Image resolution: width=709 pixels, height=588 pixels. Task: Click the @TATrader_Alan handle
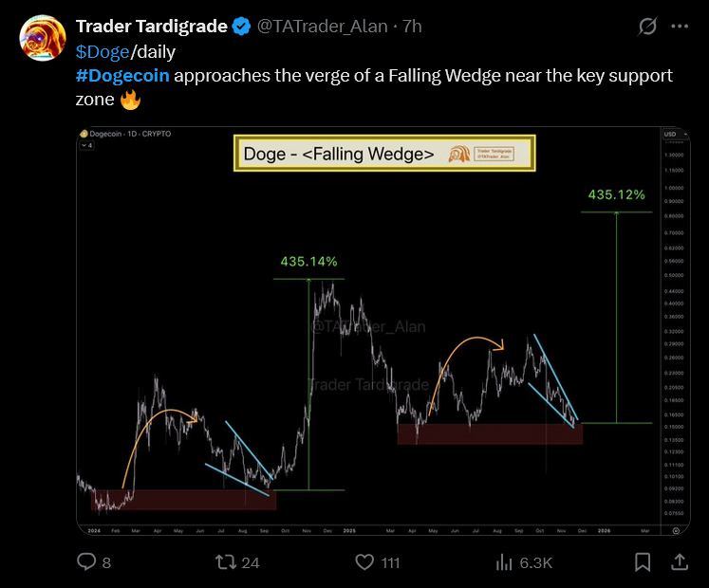coord(322,27)
